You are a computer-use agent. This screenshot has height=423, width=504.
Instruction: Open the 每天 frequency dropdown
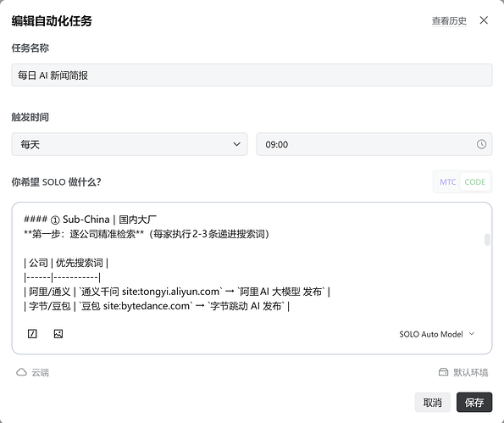pyautogui.click(x=130, y=144)
